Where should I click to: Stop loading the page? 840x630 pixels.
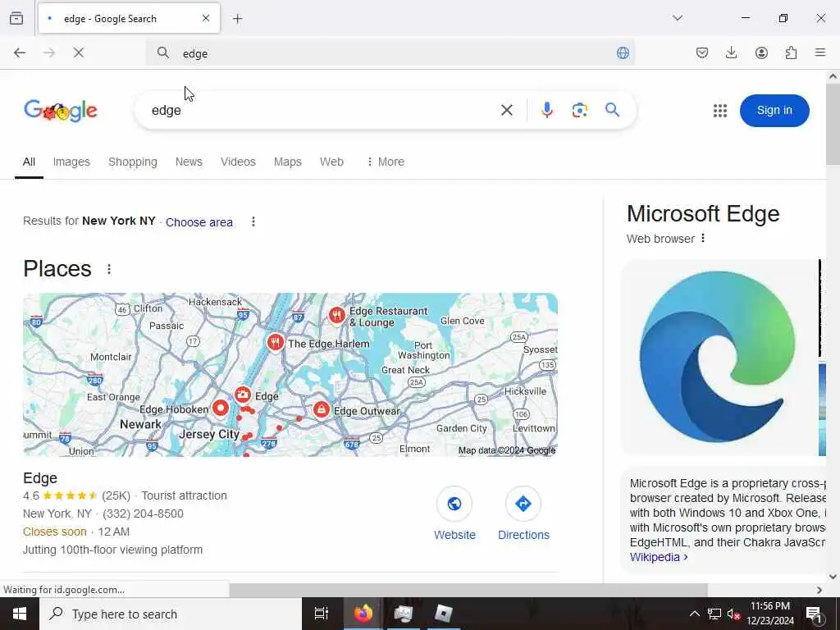[x=79, y=52]
